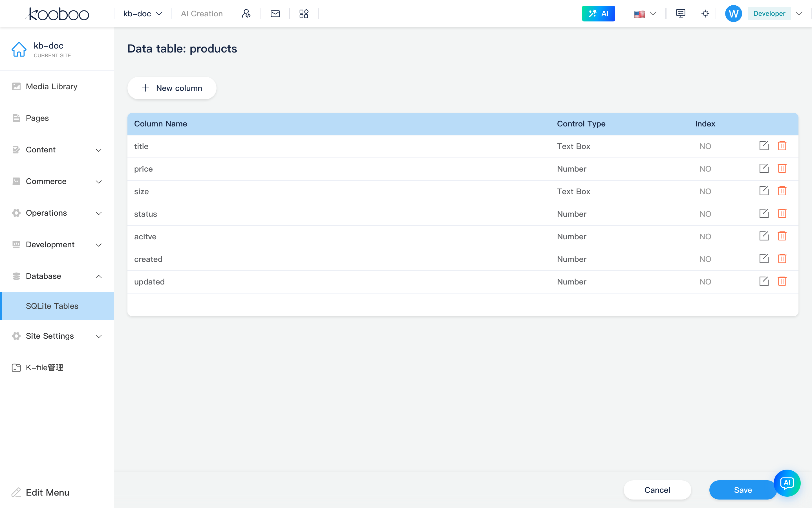The image size is (812, 508).
Task: Click the New column button
Action: point(172,88)
